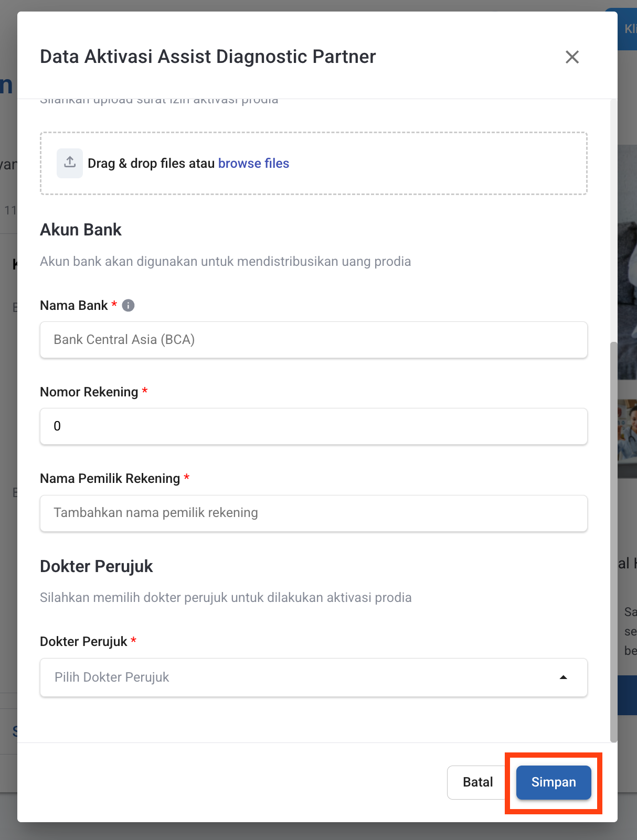The height and width of the screenshot is (840, 637).
Task: Open the Nama Bank selection field
Action: [313, 340]
